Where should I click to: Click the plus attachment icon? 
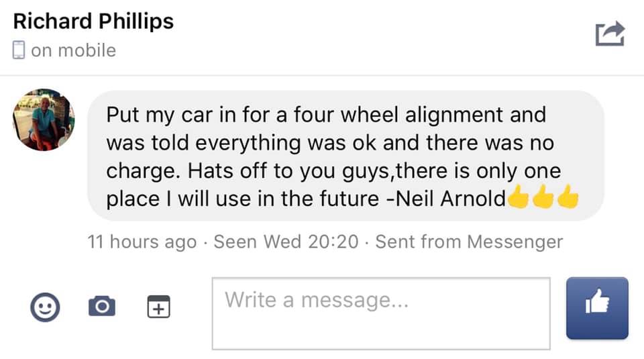(x=159, y=307)
